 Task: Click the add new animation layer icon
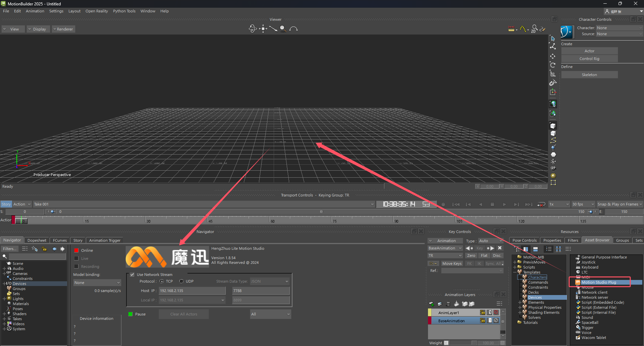pyautogui.click(x=432, y=304)
